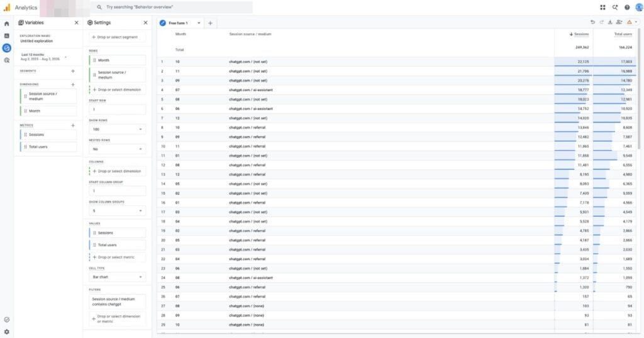Open the Show Column Groups dropdown showing 5
This screenshot has height=338, width=644.
click(118, 211)
